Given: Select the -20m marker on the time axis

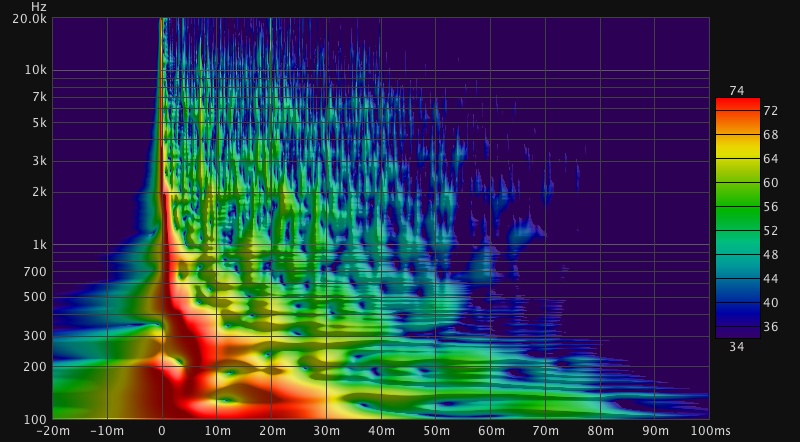Looking at the screenshot, I should (55, 430).
